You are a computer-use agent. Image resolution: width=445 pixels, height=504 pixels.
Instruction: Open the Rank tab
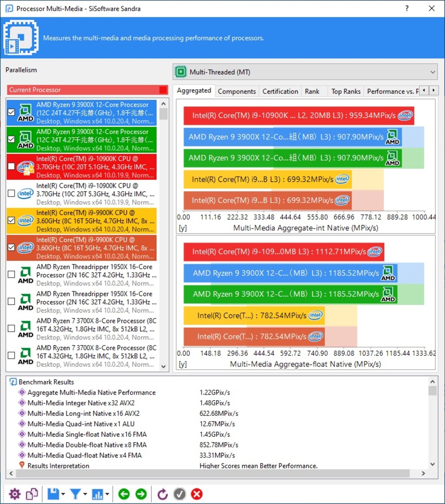pyautogui.click(x=312, y=91)
